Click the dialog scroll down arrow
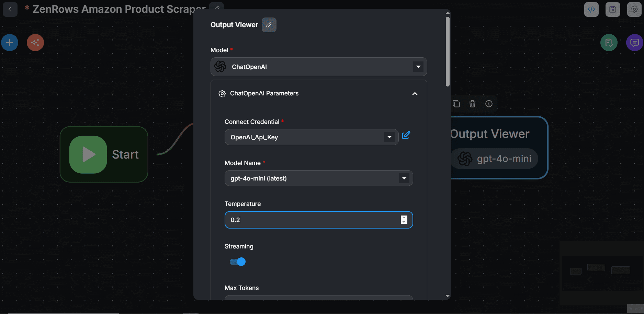644x314 pixels. (x=448, y=296)
